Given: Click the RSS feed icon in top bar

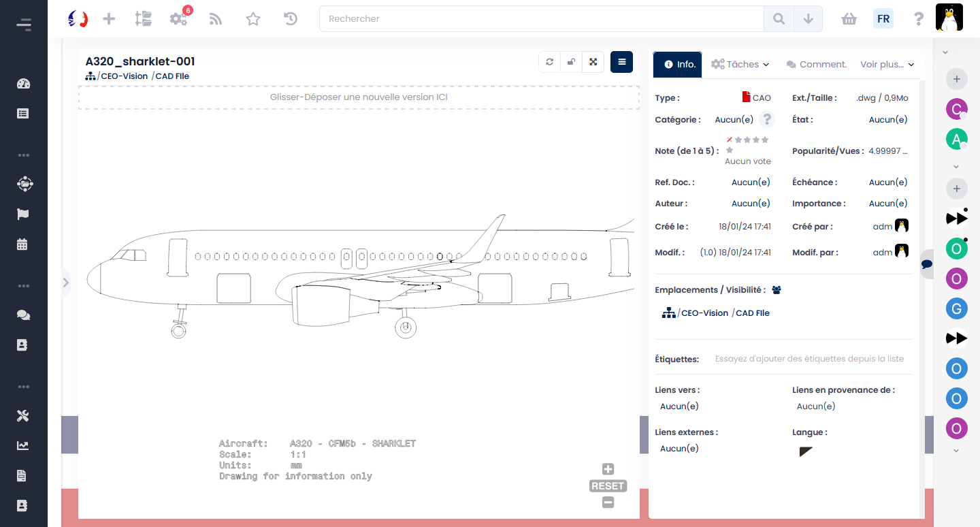Looking at the screenshot, I should coord(216,19).
